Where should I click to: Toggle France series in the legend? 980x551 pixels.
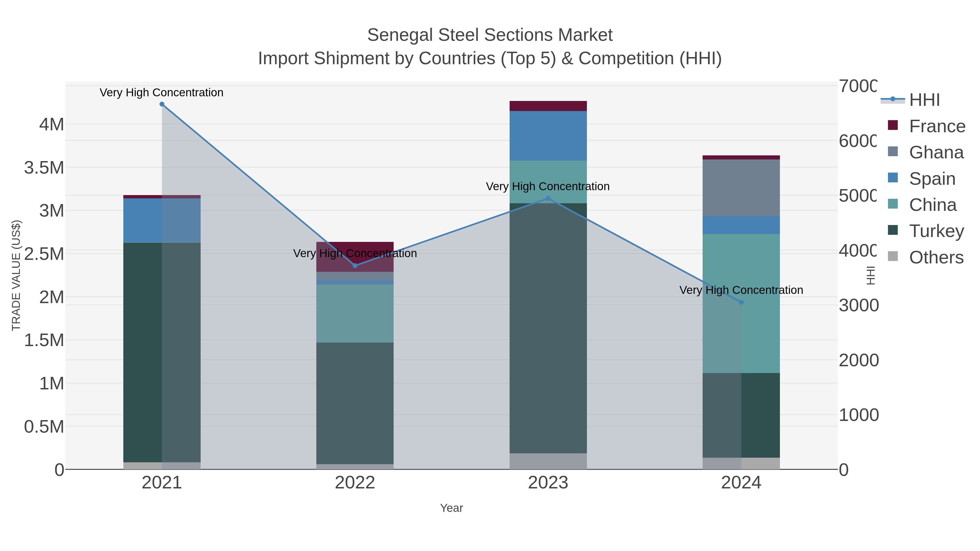[926, 126]
